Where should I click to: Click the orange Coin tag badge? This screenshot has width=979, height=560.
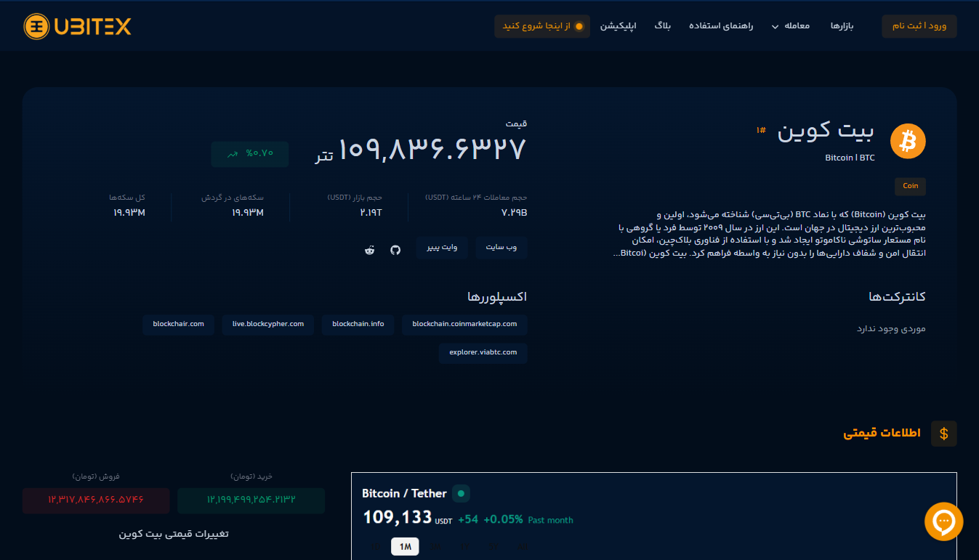pyautogui.click(x=910, y=186)
